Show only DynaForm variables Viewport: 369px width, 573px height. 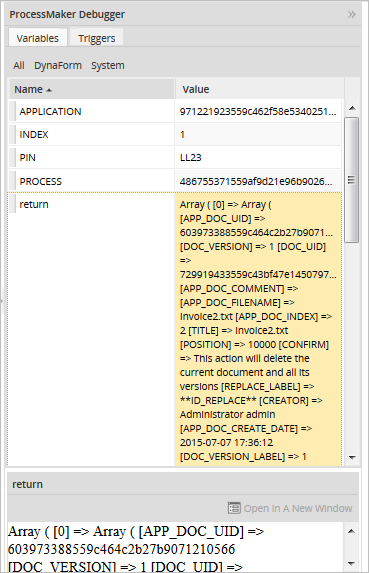pyautogui.click(x=58, y=65)
